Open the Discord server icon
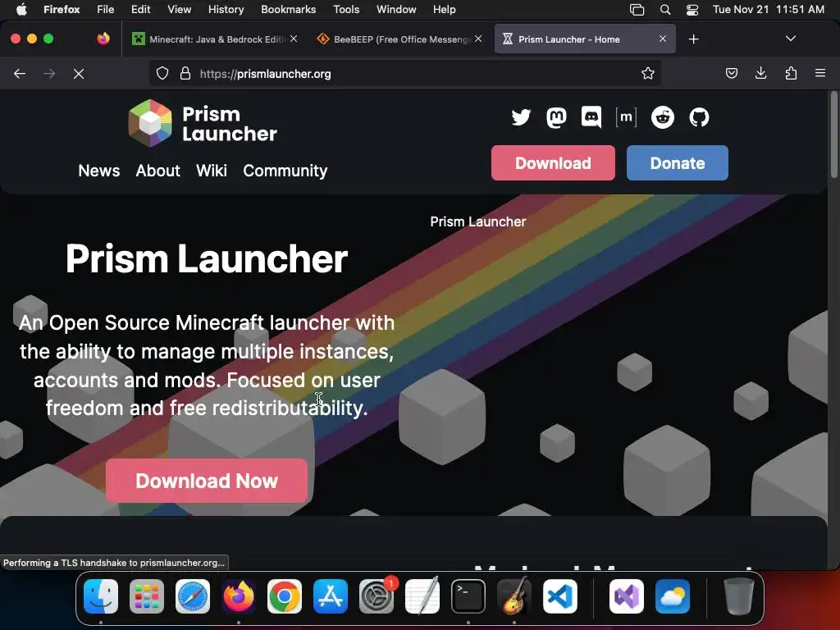 (591, 117)
